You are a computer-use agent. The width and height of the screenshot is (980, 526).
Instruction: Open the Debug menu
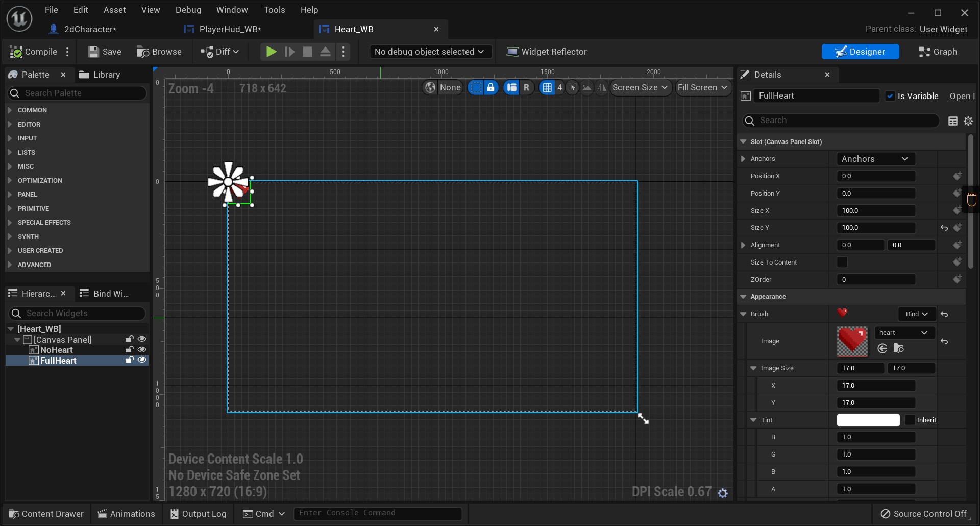click(188, 10)
